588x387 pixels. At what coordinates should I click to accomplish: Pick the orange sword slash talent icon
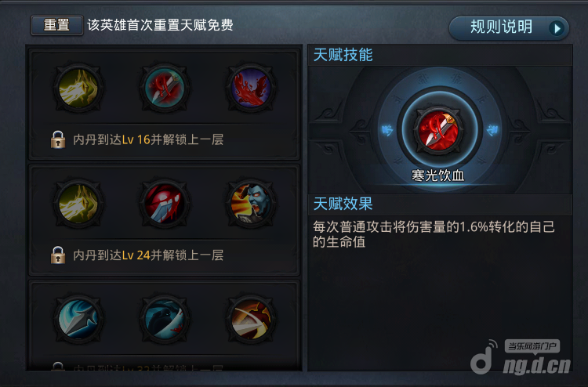[251, 319]
